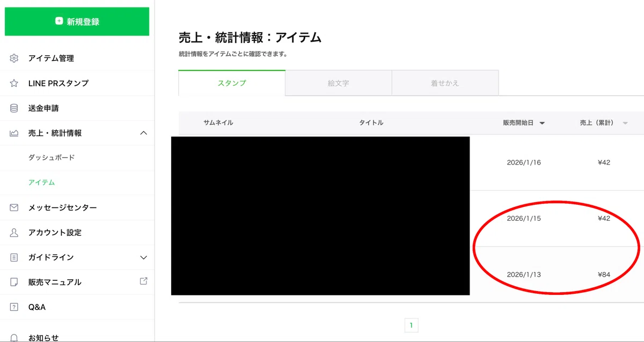Viewport: 644px width, 342px height.
Task: Click the date 2026/1/15
Action: (524, 219)
